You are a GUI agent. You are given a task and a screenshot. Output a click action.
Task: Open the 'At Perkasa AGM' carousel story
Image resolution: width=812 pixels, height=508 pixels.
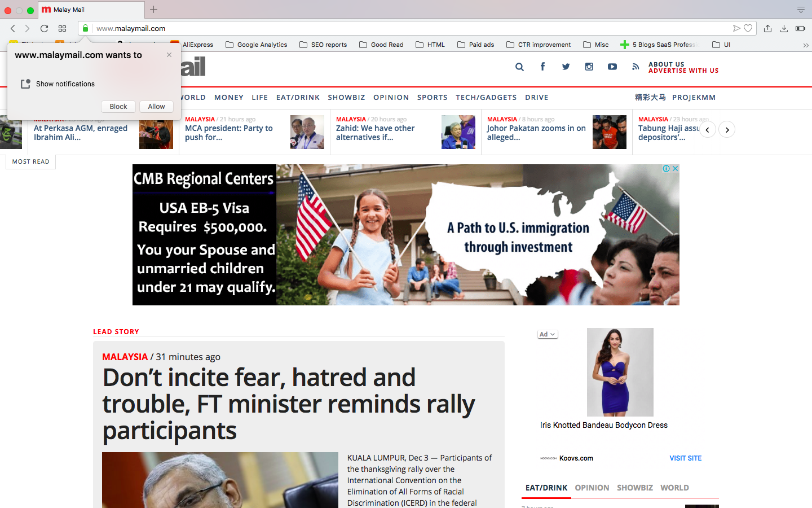81,133
